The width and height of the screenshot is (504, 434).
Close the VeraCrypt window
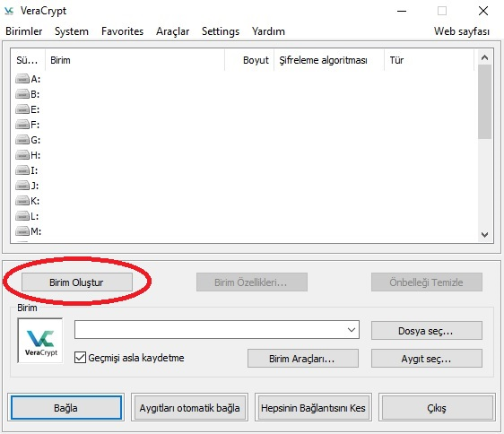pyautogui.click(x=483, y=11)
